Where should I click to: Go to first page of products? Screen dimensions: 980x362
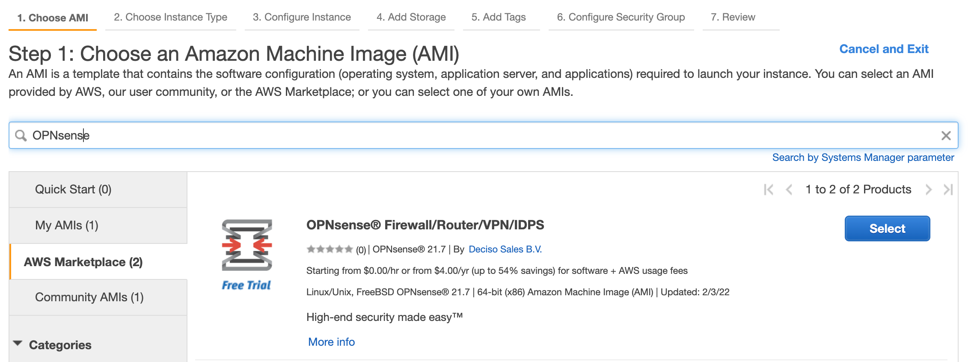[x=769, y=190]
